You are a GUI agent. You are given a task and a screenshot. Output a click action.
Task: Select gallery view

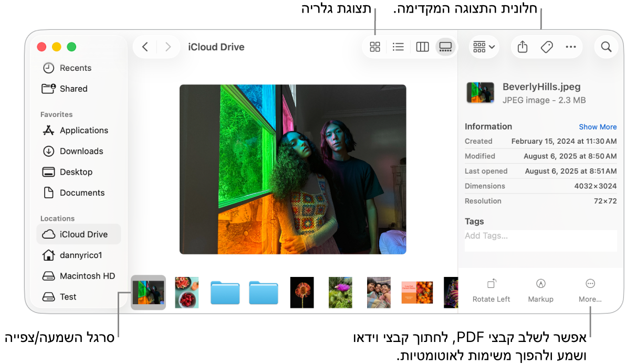tap(445, 47)
